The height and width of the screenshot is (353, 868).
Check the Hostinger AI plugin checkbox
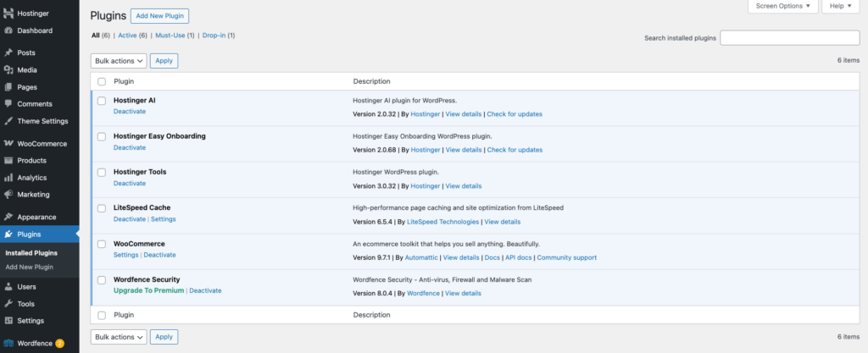point(102,101)
